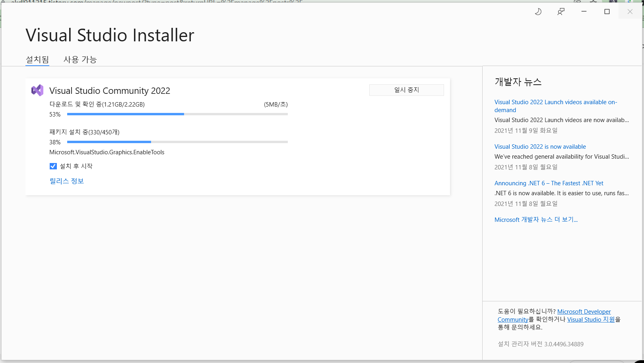
Task: Click the '다운로드 및 확인 중(1.21GB/2.22GB)' status text
Action: point(97,105)
